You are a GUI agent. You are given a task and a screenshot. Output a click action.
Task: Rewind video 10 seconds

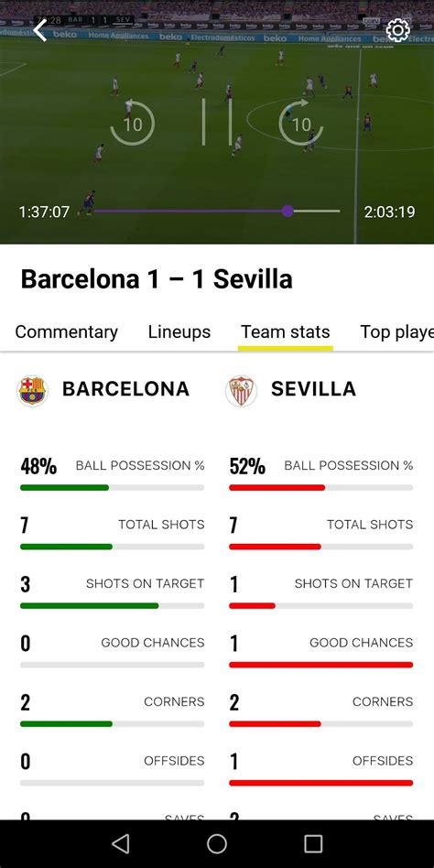[132, 123]
